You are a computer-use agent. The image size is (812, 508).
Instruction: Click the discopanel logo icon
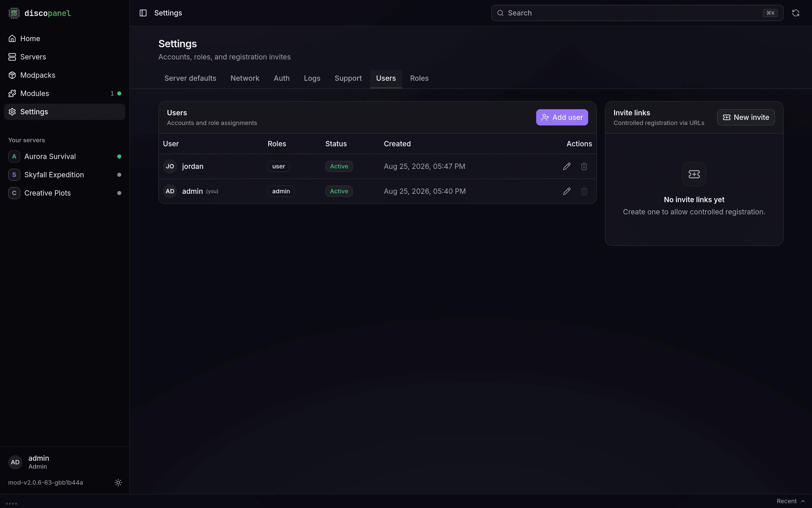tap(14, 13)
